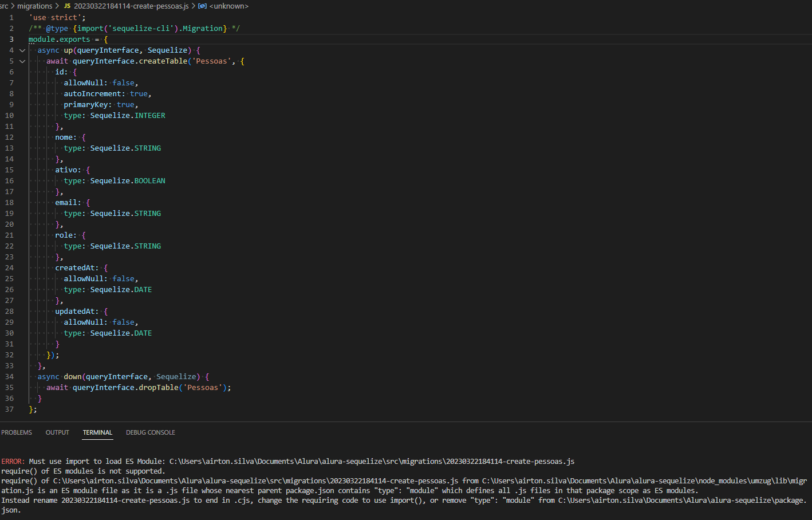The image size is (812, 520).
Task: Click the <unknown> breadcrumb symbol
Action: 229,6
